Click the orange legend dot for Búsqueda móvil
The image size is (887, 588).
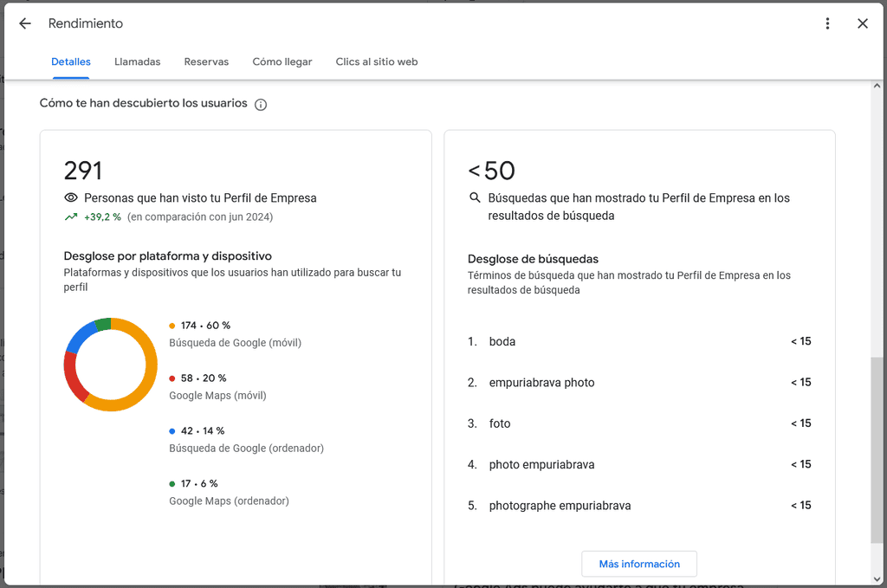tap(172, 326)
